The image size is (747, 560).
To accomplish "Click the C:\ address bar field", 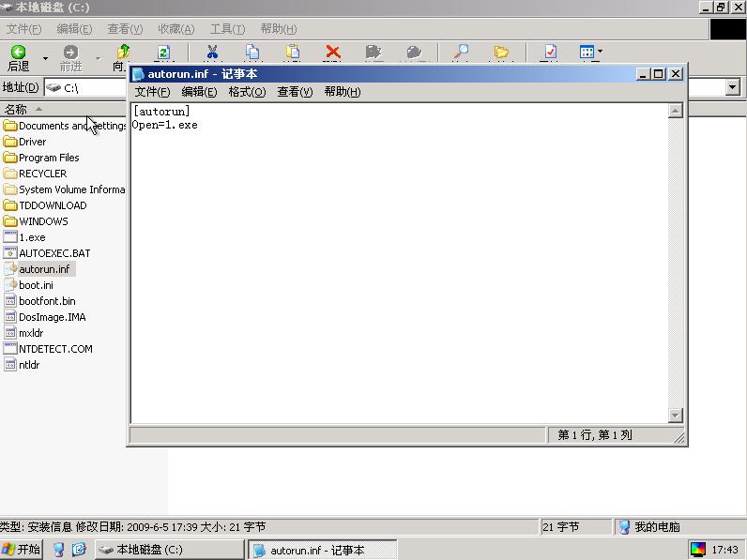I will tap(85, 87).
